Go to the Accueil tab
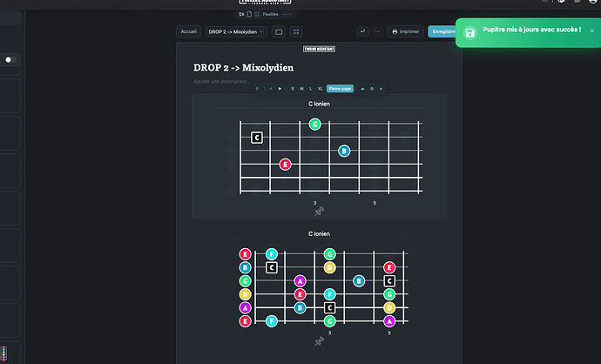 tap(189, 31)
